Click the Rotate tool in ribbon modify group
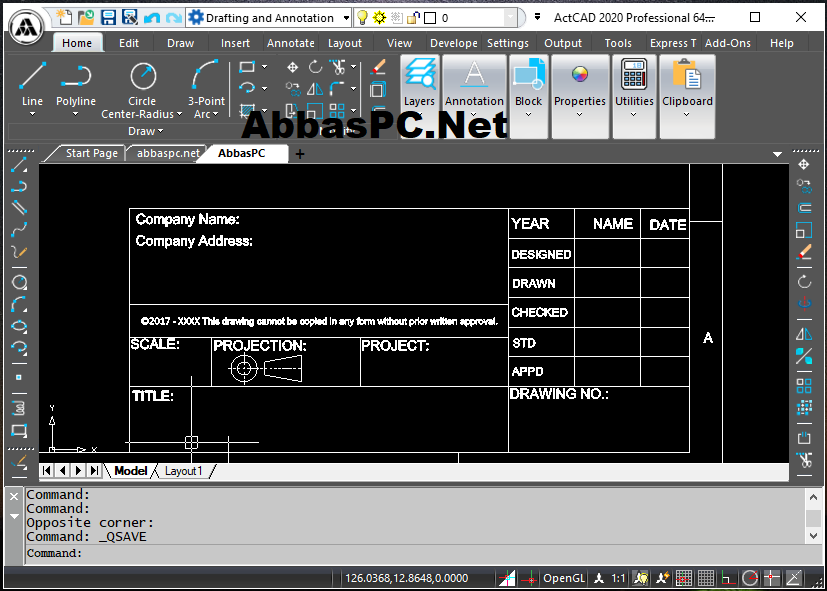This screenshot has width=827, height=591. (315, 67)
